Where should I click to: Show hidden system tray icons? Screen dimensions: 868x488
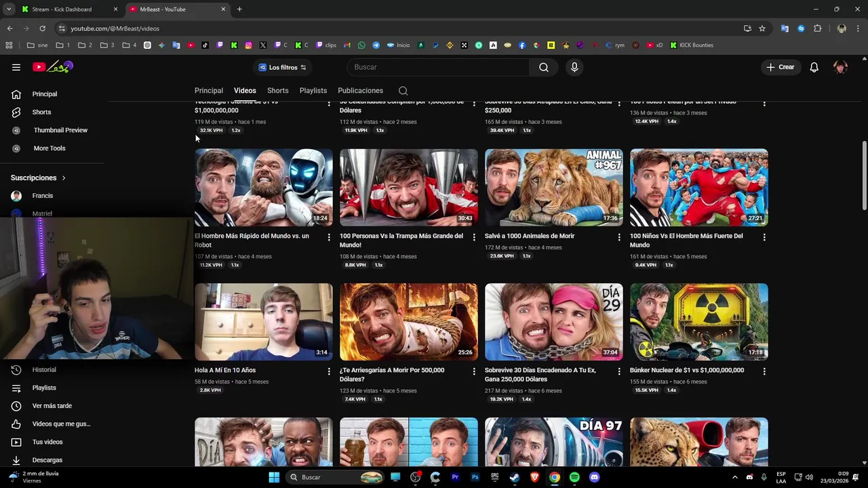(734, 477)
